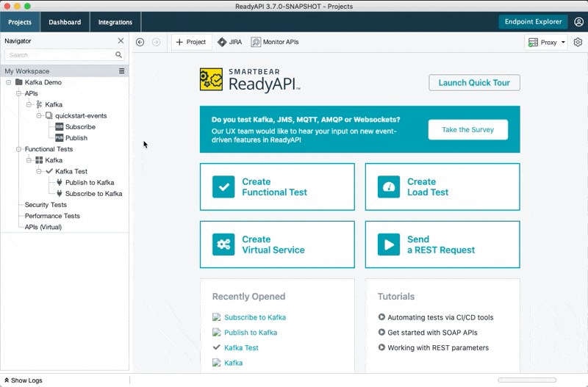Viewport: 588px width, 387px height.
Task: Click the Monitor APIs icon
Action: click(x=256, y=43)
